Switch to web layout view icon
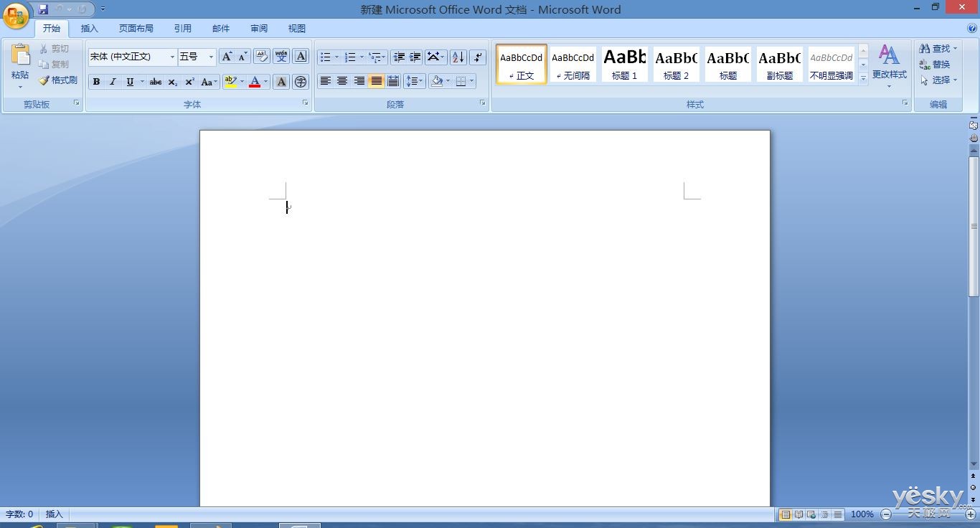Image resolution: width=980 pixels, height=528 pixels. point(811,514)
